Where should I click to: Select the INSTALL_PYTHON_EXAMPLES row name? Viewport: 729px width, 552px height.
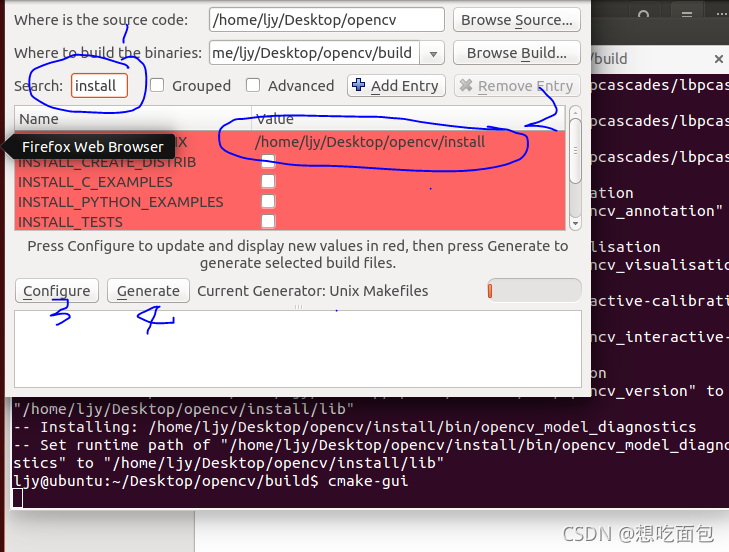click(120, 202)
